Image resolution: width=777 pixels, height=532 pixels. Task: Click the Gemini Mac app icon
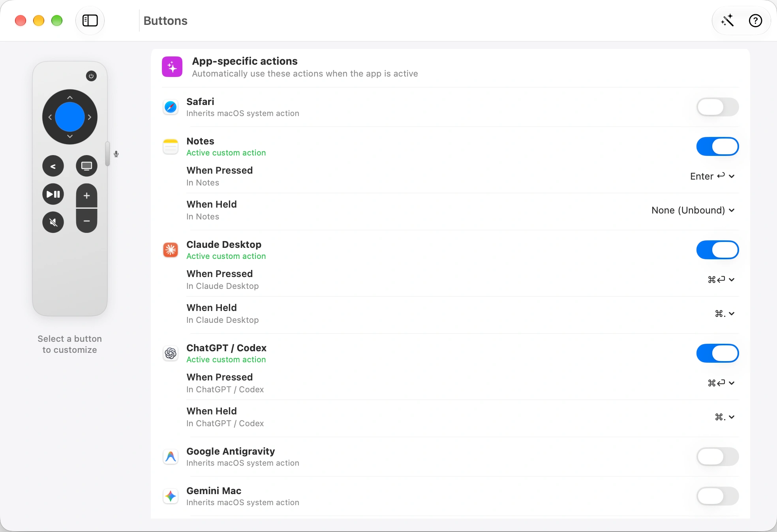171,496
